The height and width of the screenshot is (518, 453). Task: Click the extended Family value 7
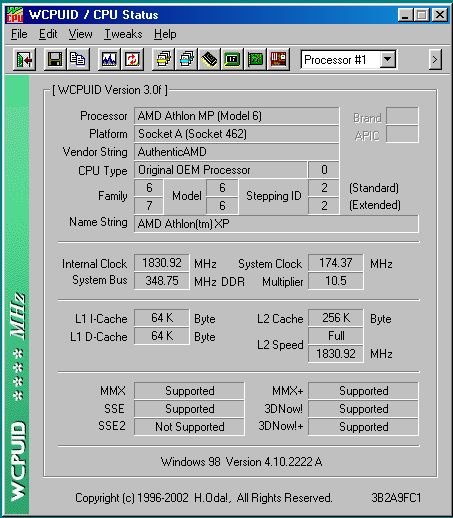(149, 206)
